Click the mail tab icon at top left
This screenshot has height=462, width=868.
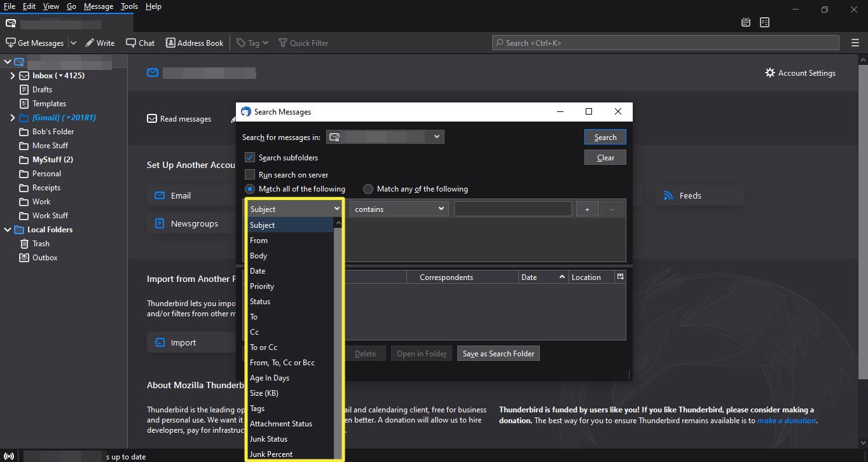pyautogui.click(x=10, y=23)
